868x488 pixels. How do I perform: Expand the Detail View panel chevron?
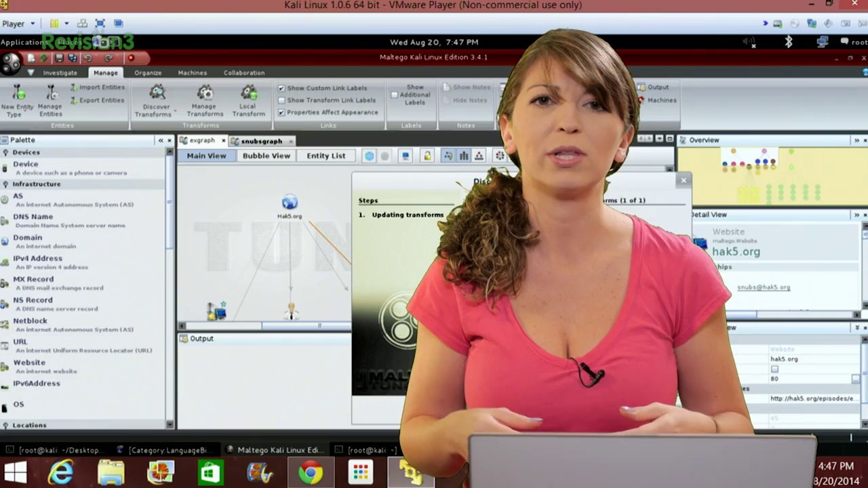(856, 215)
